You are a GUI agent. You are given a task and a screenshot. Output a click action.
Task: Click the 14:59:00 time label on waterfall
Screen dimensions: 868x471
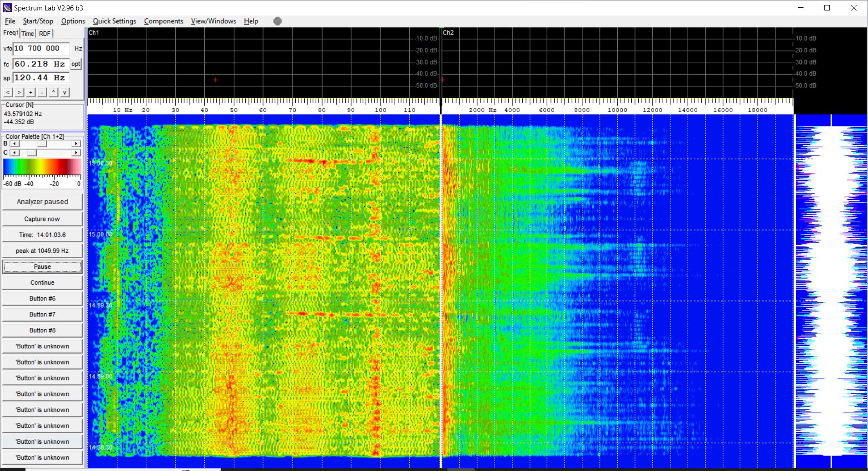click(100, 376)
